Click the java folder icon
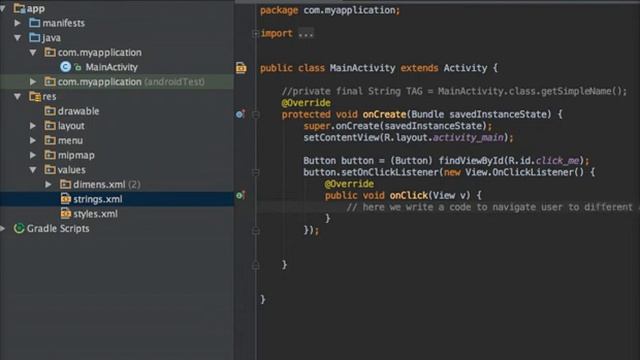The height and width of the screenshot is (360, 640). tap(35, 38)
